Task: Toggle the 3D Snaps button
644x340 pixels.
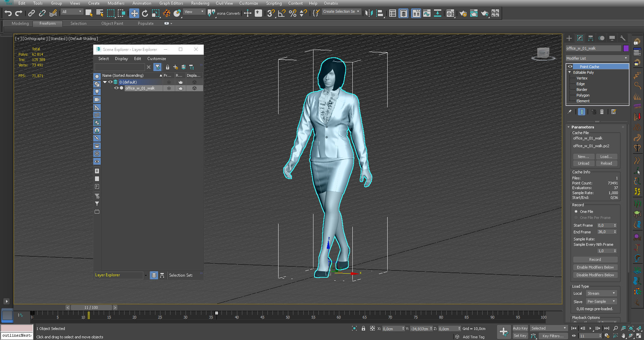Action: [271, 13]
